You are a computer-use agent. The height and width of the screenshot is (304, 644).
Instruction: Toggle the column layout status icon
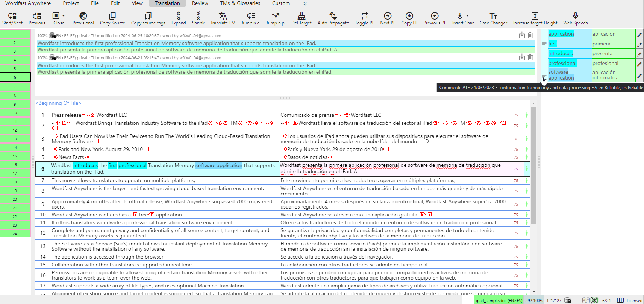[620, 300]
